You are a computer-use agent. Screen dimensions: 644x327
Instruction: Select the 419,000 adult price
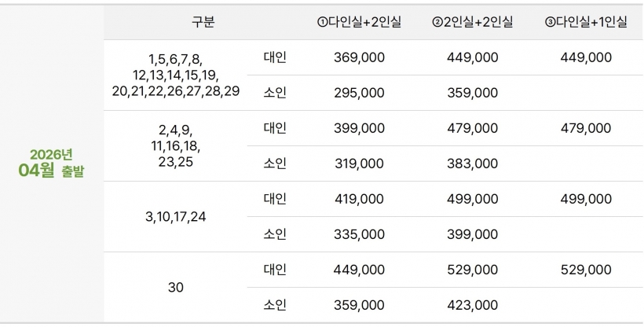(359, 199)
